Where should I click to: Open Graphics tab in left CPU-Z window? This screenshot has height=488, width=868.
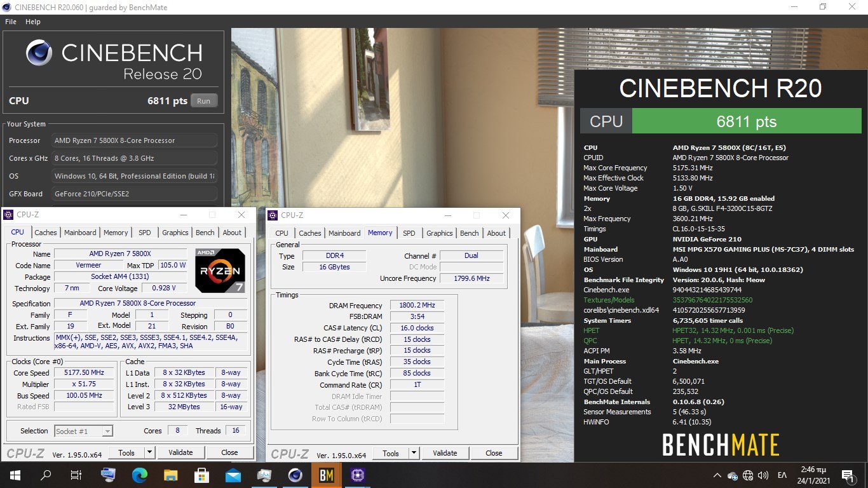coord(175,233)
